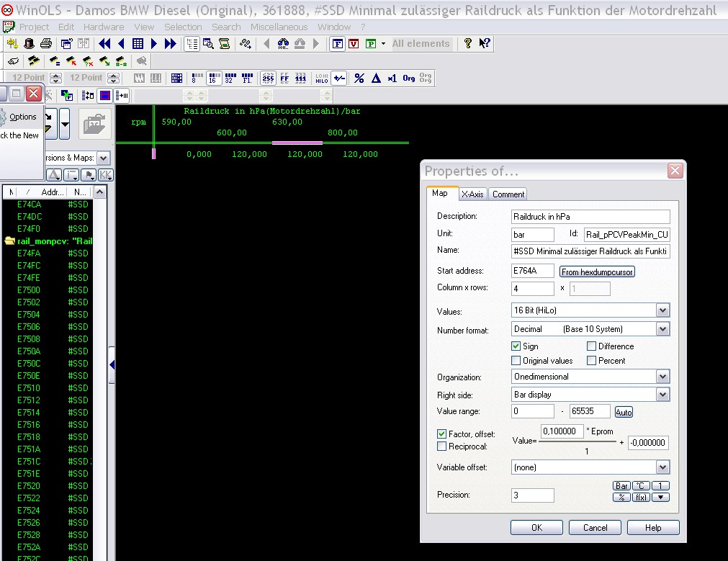This screenshot has width=728, height=561.
Task: Select 16 bit display mode icon
Action: click(x=214, y=78)
